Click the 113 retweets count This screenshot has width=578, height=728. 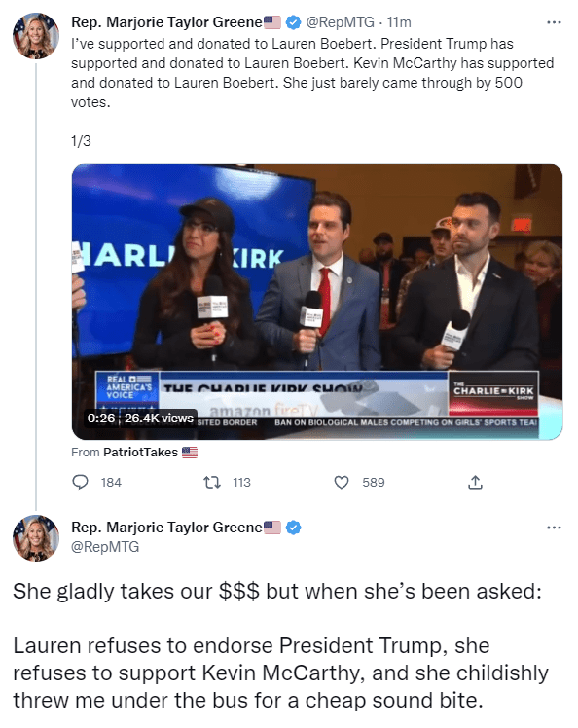click(x=241, y=482)
